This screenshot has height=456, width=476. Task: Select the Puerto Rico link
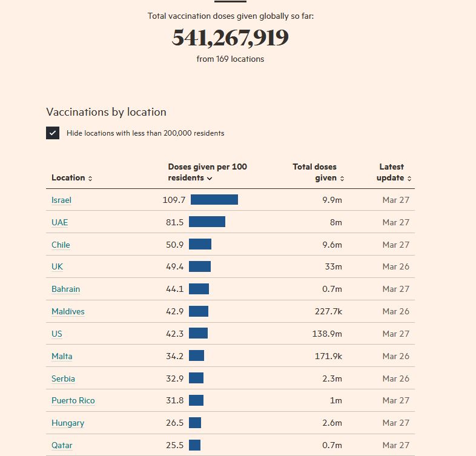coord(73,400)
